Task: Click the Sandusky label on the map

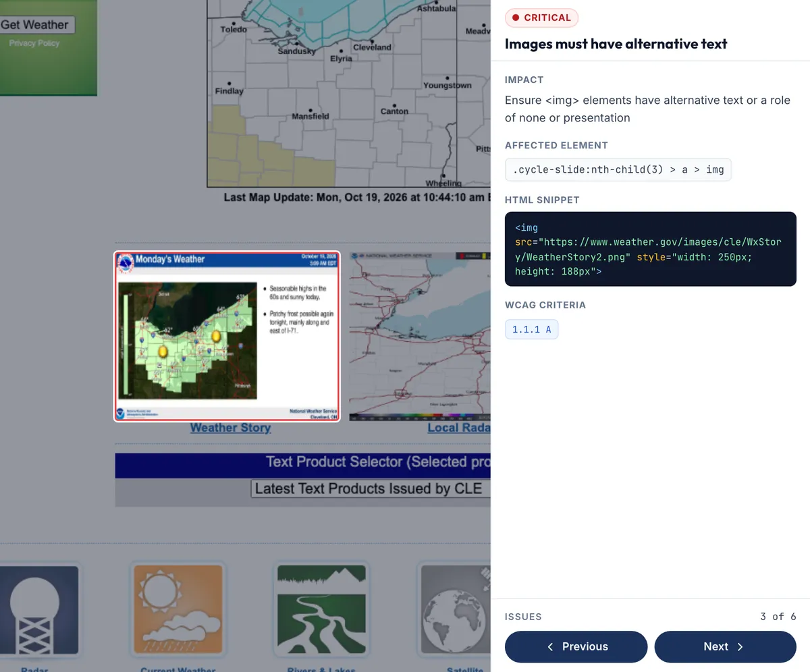Action: 296,51
